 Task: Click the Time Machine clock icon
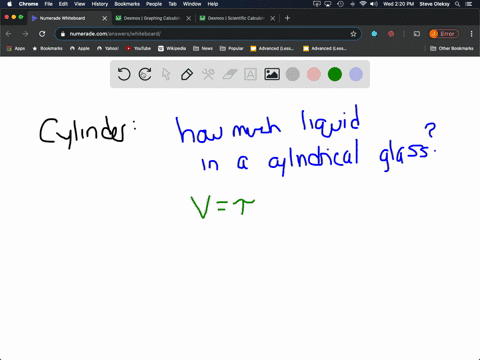pyautogui.click(x=340, y=4)
